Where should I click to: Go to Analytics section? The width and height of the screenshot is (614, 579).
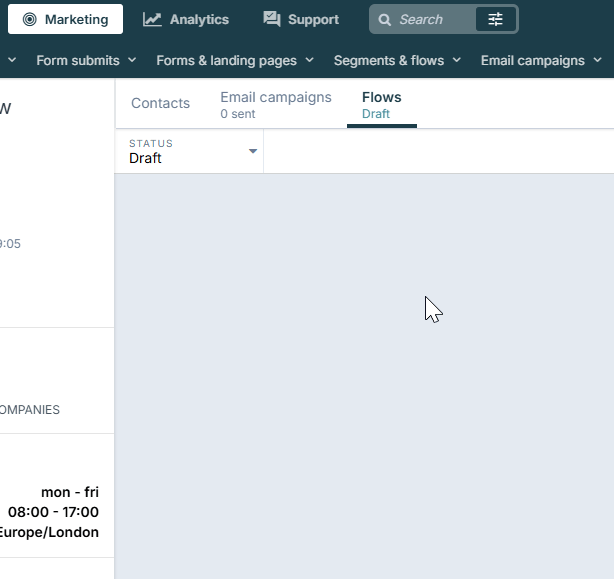pos(186,19)
